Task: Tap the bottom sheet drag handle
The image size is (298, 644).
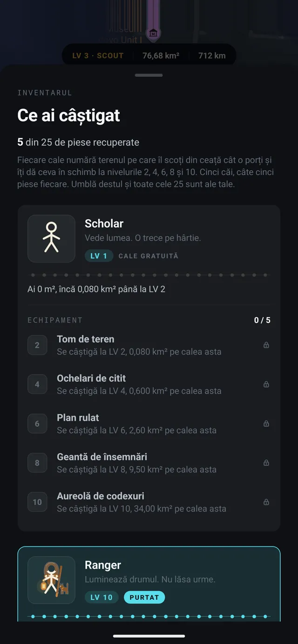Action: pyautogui.click(x=149, y=75)
